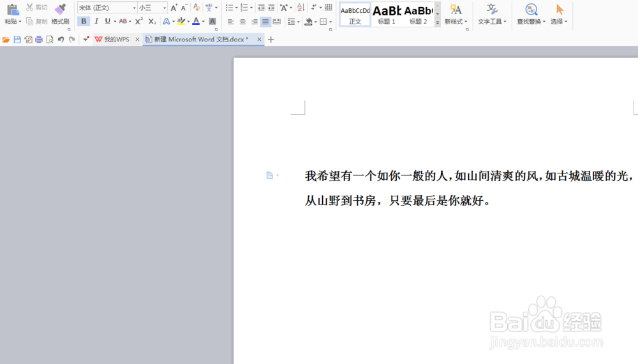
Task: Redo last action
Action: tap(72, 40)
